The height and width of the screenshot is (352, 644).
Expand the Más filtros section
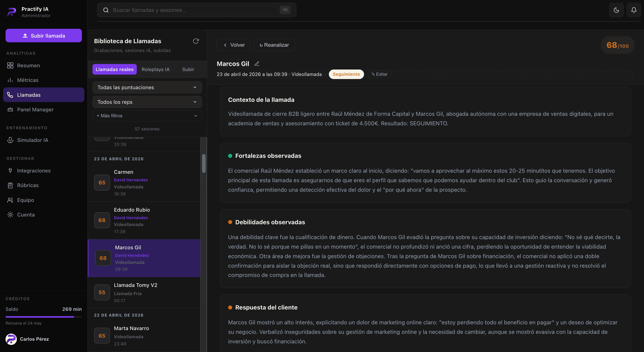[147, 116]
